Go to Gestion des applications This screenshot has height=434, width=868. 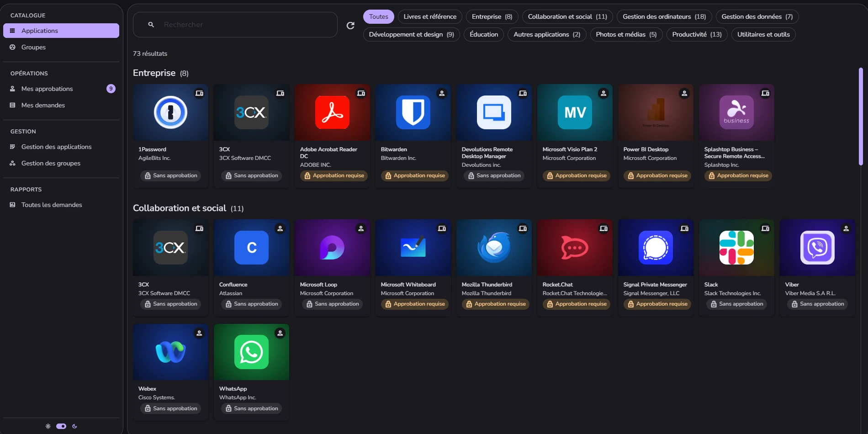(x=61, y=147)
